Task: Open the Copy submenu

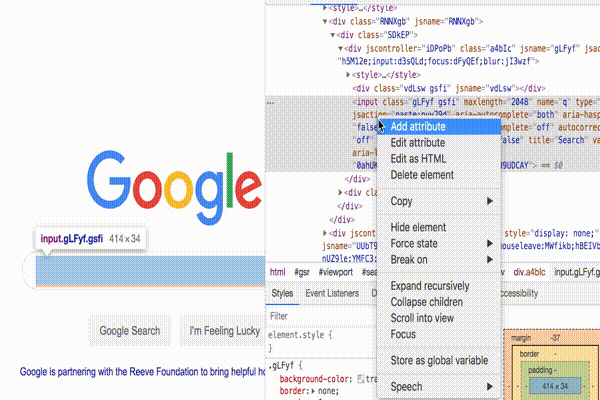Action: pyautogui.click(x=439, y=201)
